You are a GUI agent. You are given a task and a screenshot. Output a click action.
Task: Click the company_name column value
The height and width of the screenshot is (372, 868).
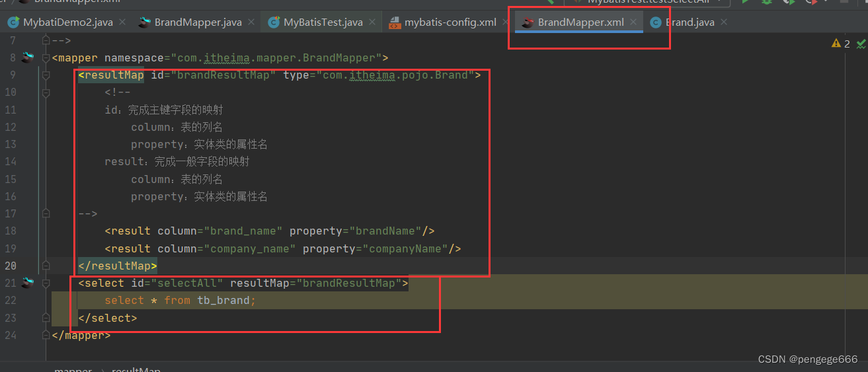pyautogui.click(x=250, y=248)
